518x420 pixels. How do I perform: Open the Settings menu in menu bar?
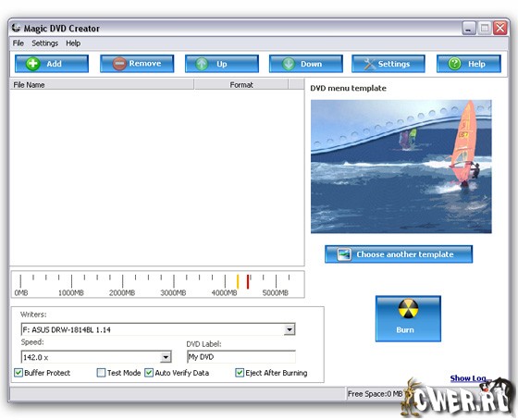(45, 43)
